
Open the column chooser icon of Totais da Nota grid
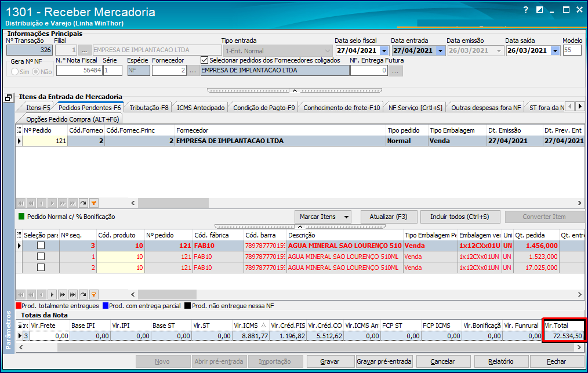click(x=20, y=326)
